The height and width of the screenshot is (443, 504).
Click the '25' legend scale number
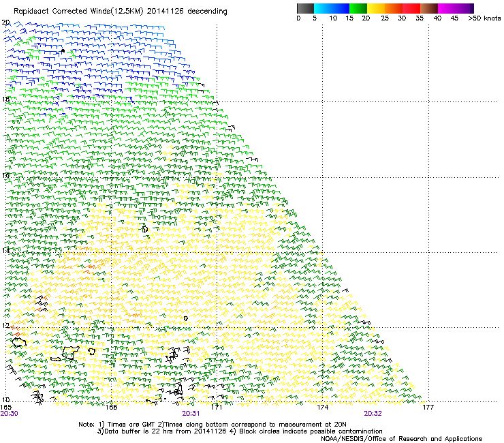[385, 18]
